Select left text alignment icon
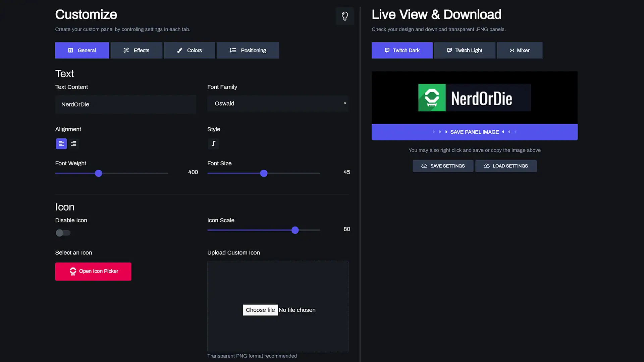Viewport: 644px width, 362px height. pyautogui.click(x=61, y=143)
